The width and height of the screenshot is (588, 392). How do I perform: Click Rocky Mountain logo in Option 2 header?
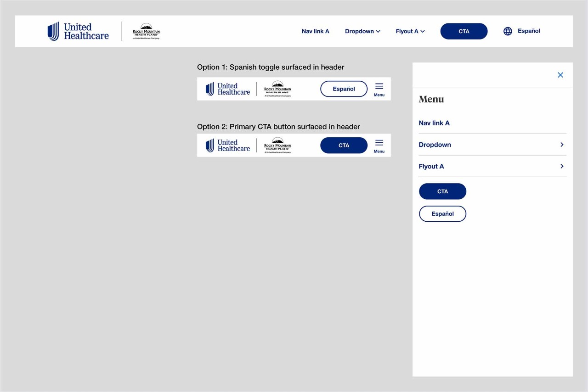point(277,146)
